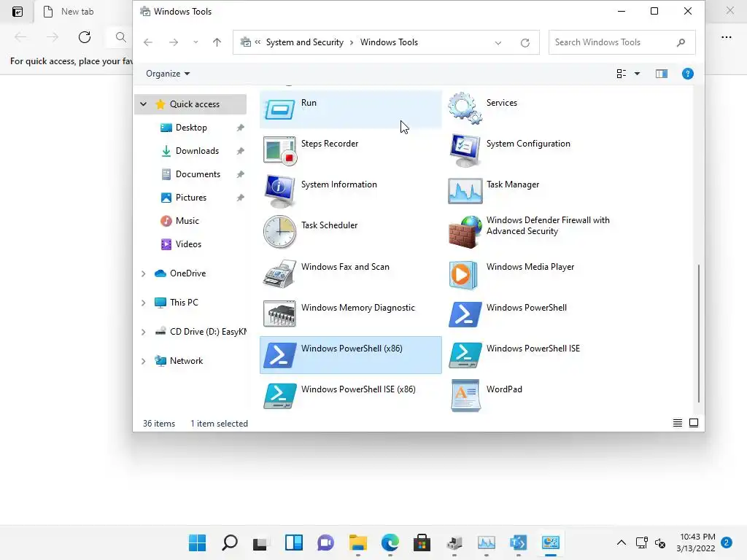
Task: Open Task Scheduler clock icon
Action: coord(279,232)
